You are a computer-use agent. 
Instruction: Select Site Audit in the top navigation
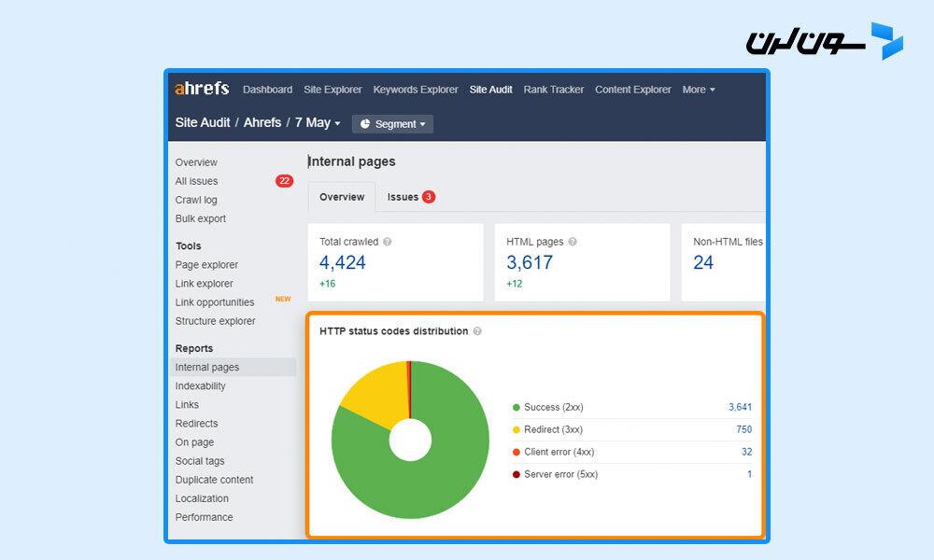click(x=491, y=90)
